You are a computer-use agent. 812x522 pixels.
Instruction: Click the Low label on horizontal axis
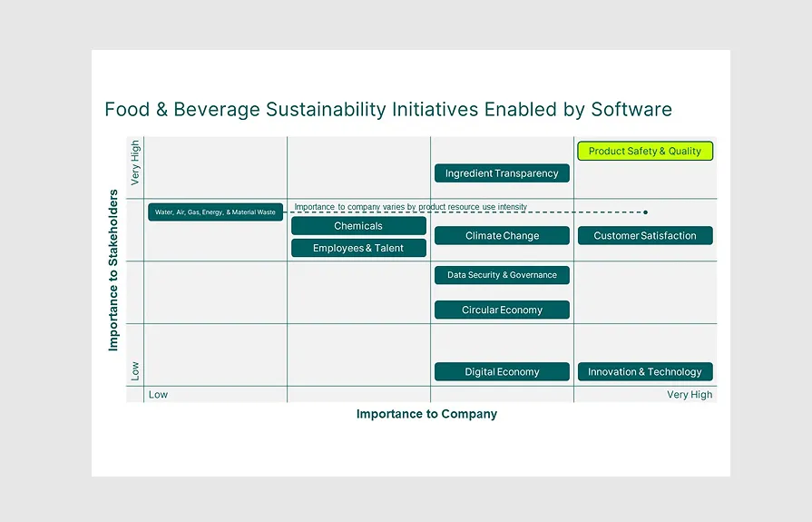click(x=158, y=395)
